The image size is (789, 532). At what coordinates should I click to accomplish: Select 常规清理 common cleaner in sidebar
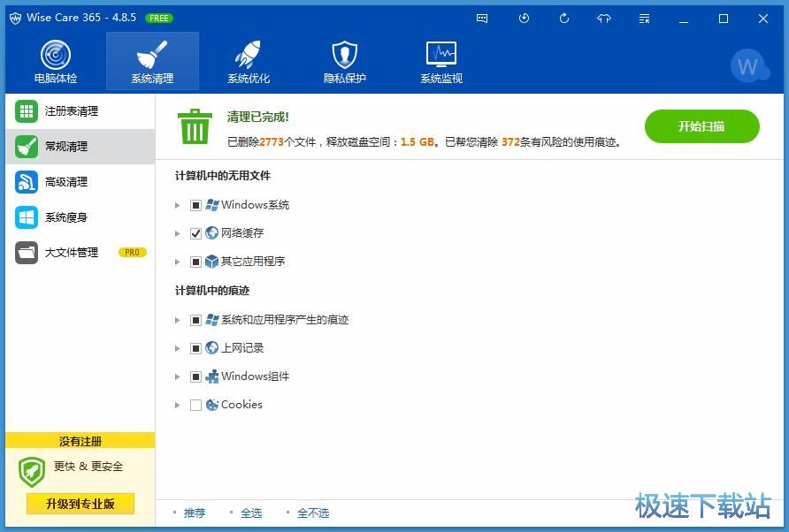point(80,147)
